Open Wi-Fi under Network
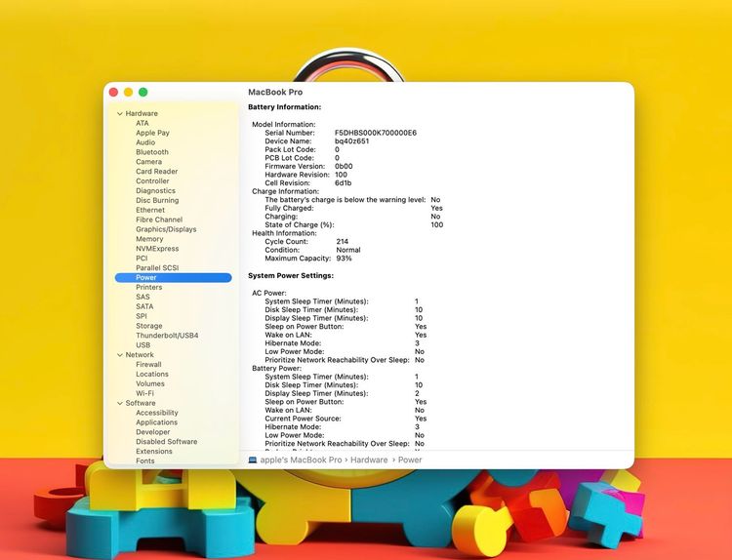This screenshot has width=732, height=560. [144, 393]
